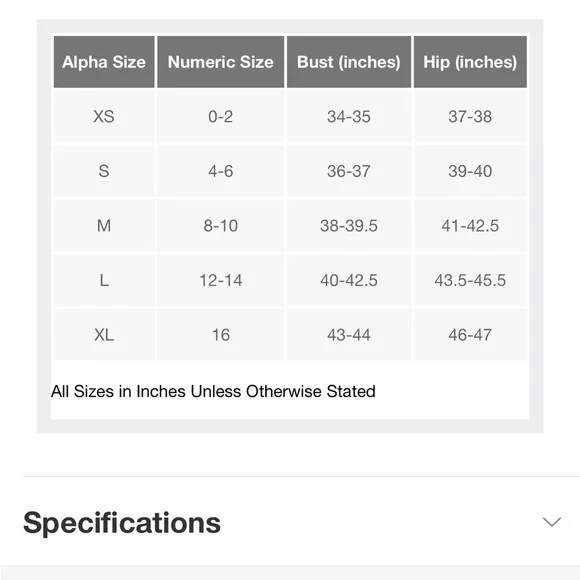Click the Hip (inches) header cell

pyautogui.click(x=470, y=62)
